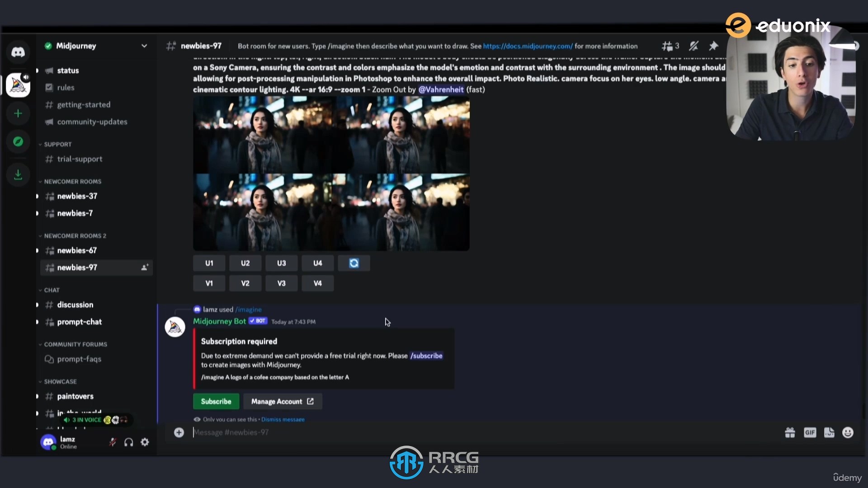The image size is (868, 488).
Task: Add a server with plus icon
Action: (x=18, y=113)
